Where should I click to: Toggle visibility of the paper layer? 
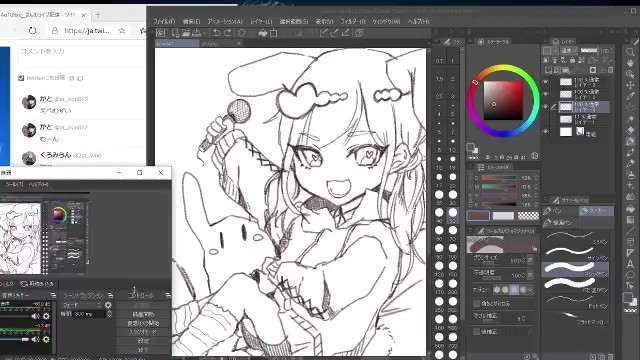pos(546,131)
